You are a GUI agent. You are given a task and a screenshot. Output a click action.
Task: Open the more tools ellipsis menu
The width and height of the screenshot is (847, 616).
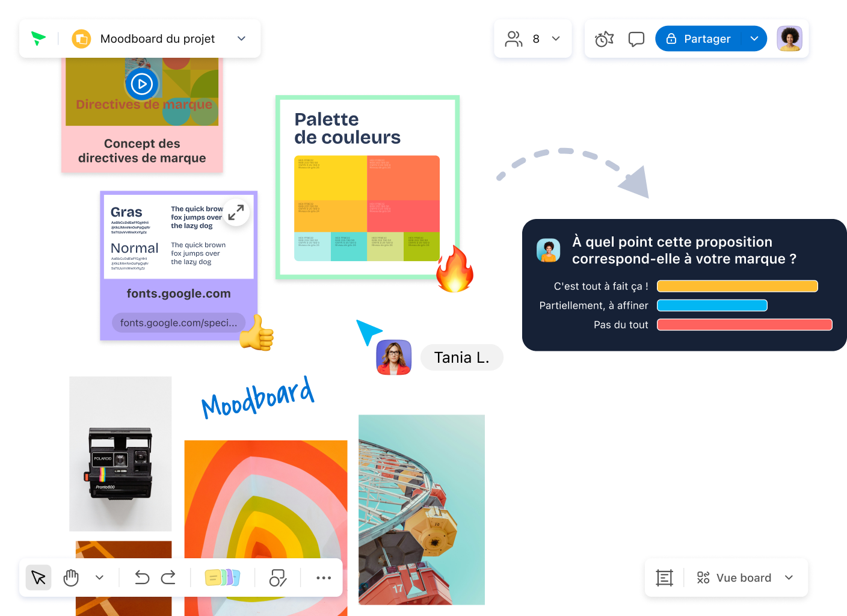324,577
